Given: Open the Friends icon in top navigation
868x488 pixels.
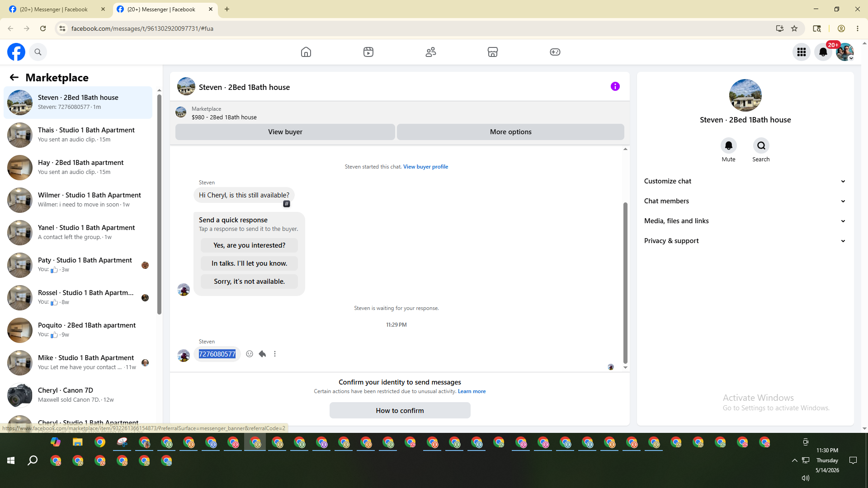Looking at the screenshot, I should point(431,52).
